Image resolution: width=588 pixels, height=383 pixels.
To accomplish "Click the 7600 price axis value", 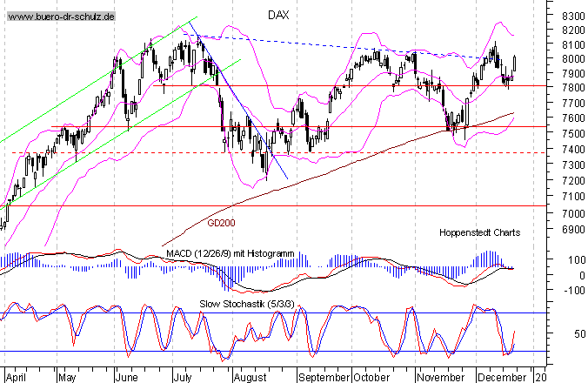I will pos(574,118).
